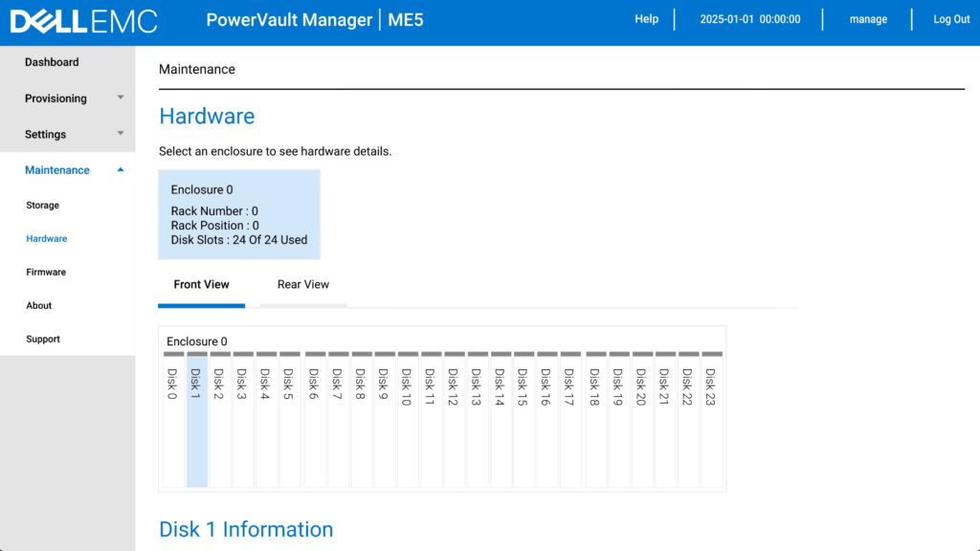Screen dimensions: 980x551
Task: Expand the Settings menu arrow
Action: point(121,134)
